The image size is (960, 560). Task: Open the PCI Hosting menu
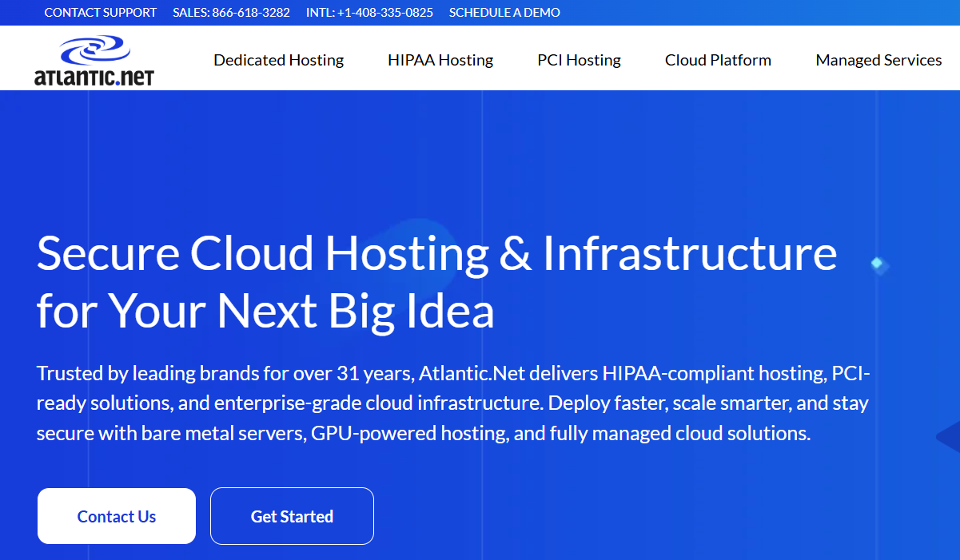579,60
